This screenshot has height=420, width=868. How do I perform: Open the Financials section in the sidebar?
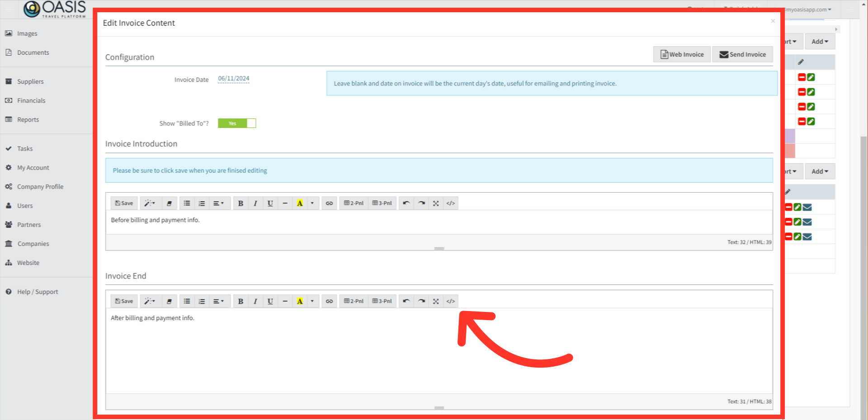(x=30, y=100)
